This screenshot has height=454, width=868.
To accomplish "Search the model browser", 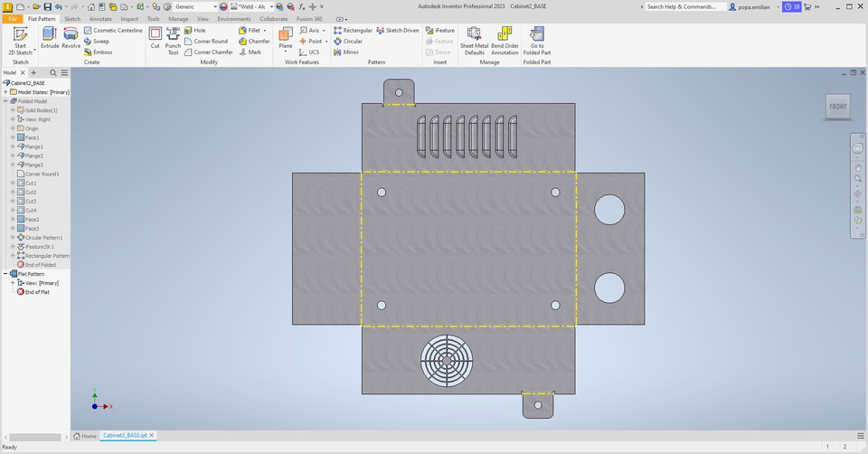I will coord(53,72).
